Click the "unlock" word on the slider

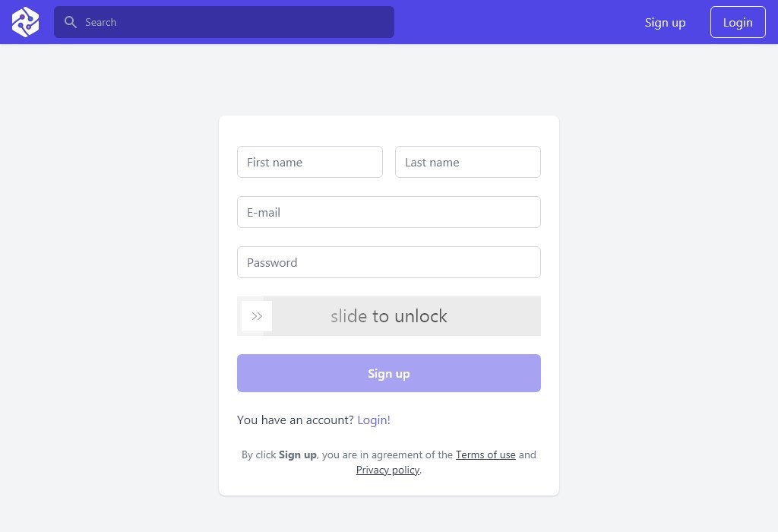click(x=421, y=316)
